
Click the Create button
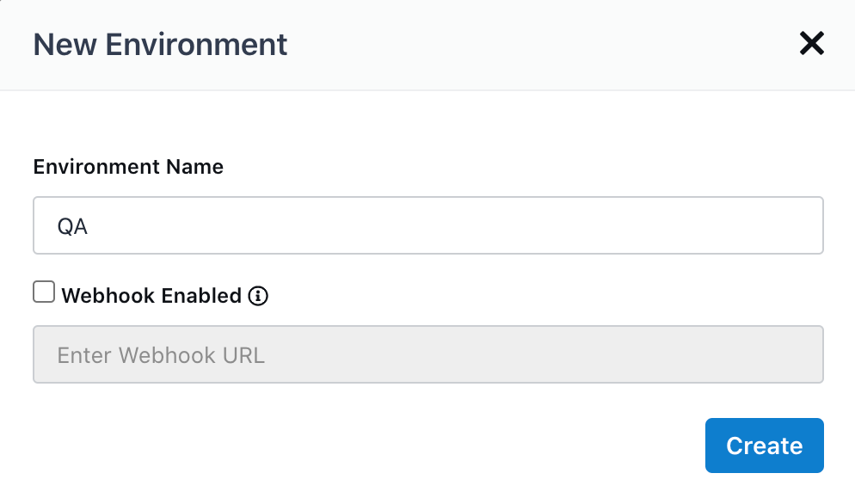(x=764, y=446)
